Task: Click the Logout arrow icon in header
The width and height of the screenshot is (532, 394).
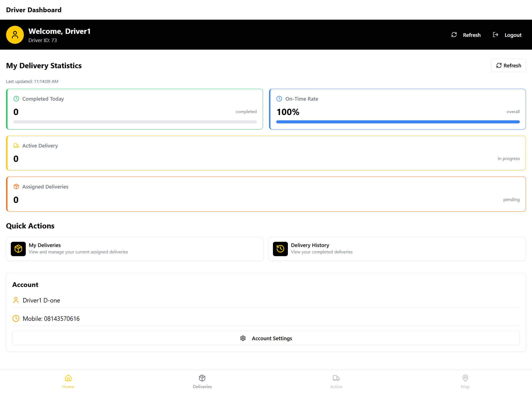Action: tap(495, 35)
